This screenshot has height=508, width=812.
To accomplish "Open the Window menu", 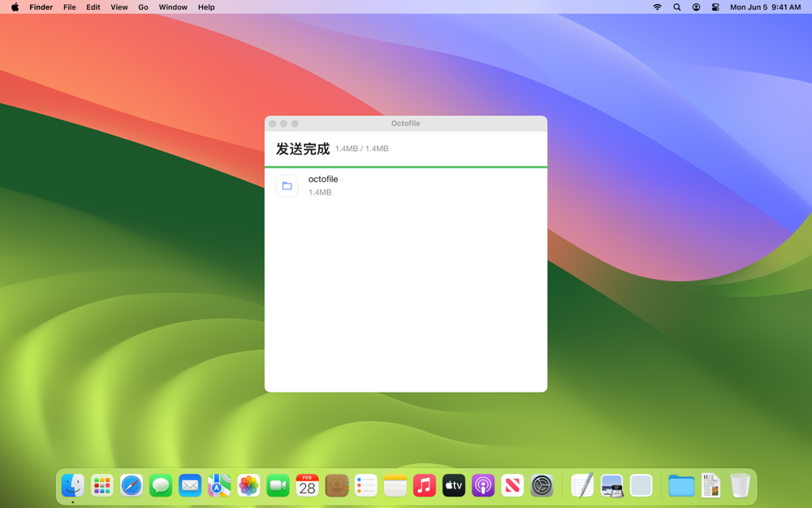I will coord(173,7).
